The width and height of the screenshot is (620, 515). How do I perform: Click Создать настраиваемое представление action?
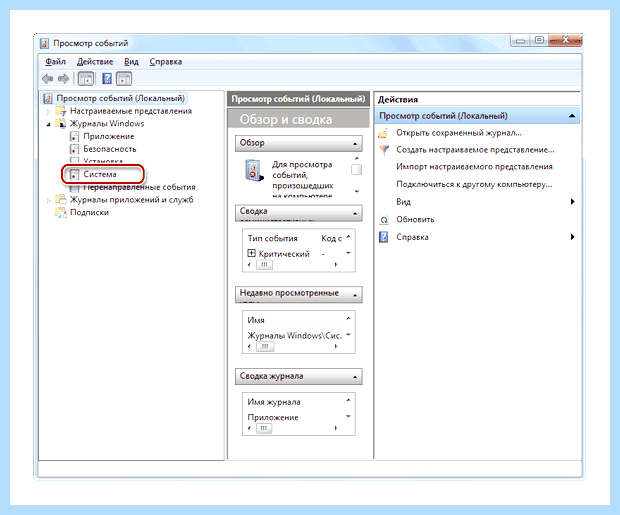click(475, 150)
